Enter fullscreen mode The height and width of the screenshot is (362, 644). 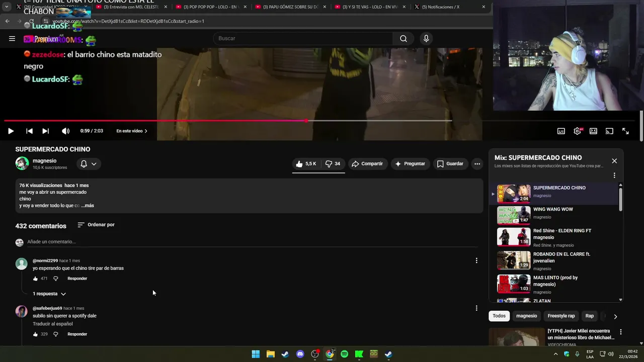coord(625,131)
